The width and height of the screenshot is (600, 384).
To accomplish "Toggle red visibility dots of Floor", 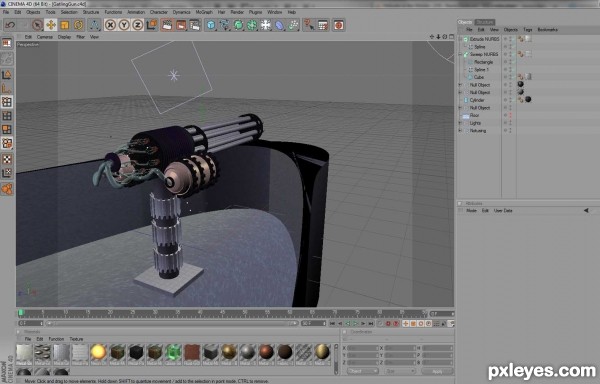I will click(510, 116).
